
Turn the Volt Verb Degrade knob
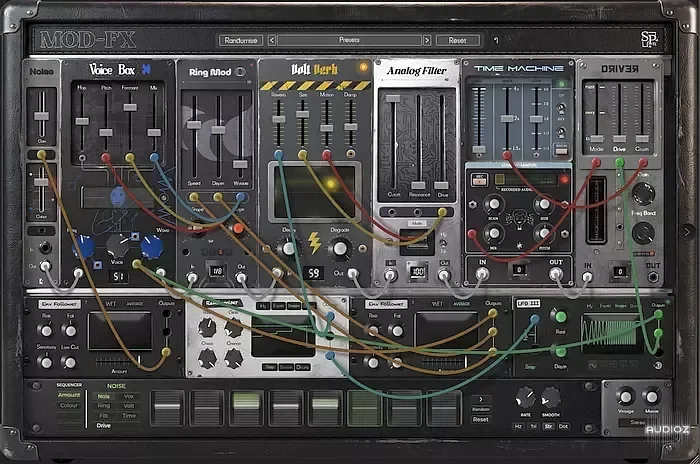340,248
